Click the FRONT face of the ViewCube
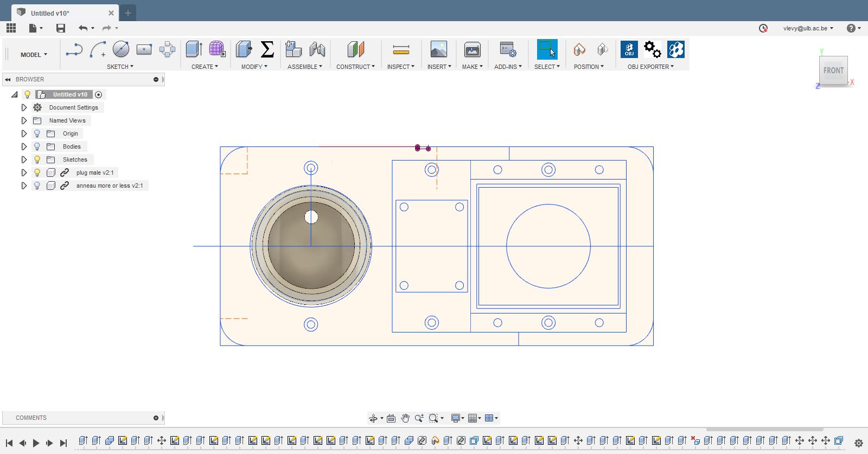The width and height of the screenshot is (868, 454). [x=833, y=71]
